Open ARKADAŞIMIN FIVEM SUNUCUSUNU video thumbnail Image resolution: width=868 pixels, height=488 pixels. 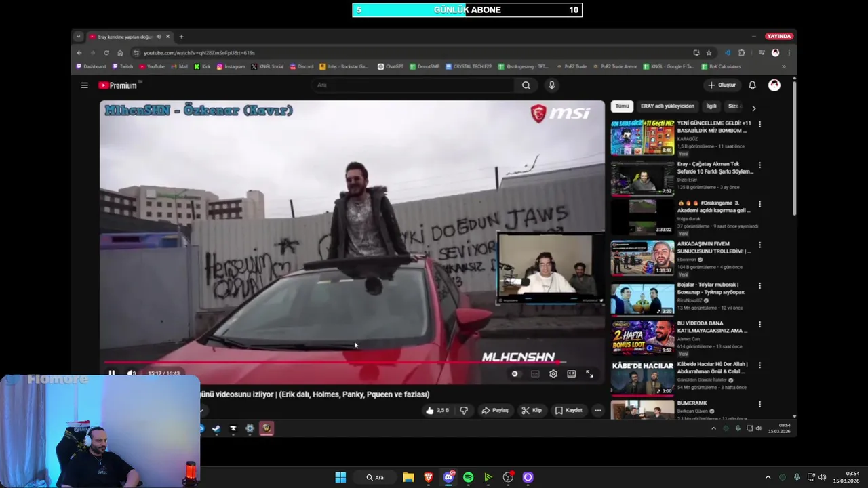[642, 258]
